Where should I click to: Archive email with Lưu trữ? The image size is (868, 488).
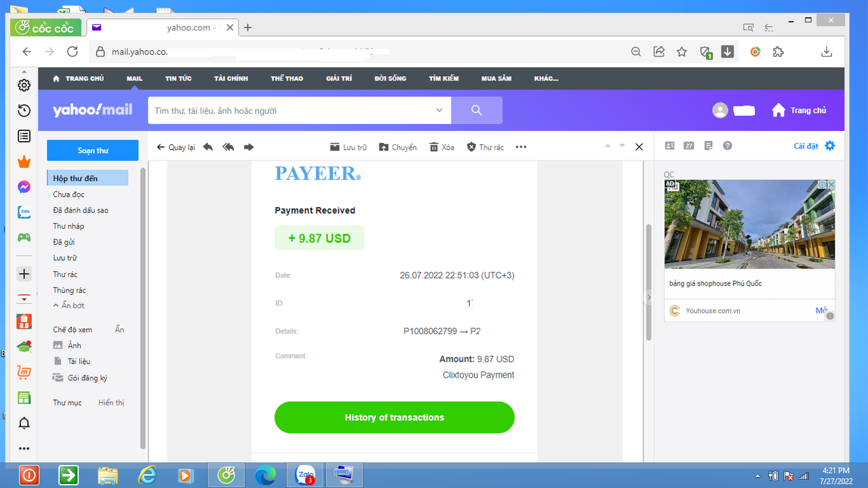tap(348, 147)
